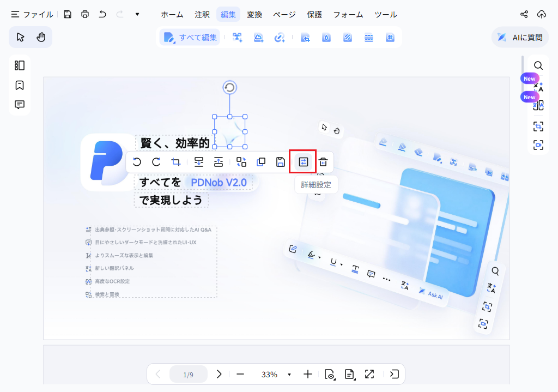Click the AIに質問 button

pyautogui.click(x=520, y=38)
